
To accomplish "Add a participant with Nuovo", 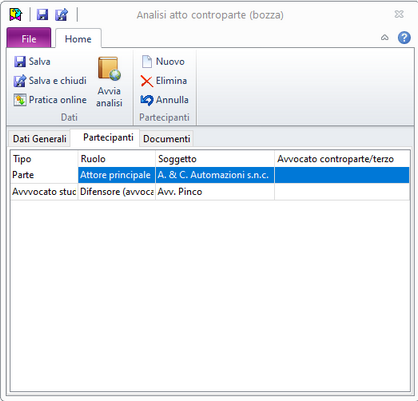I will tap(163, 62).
